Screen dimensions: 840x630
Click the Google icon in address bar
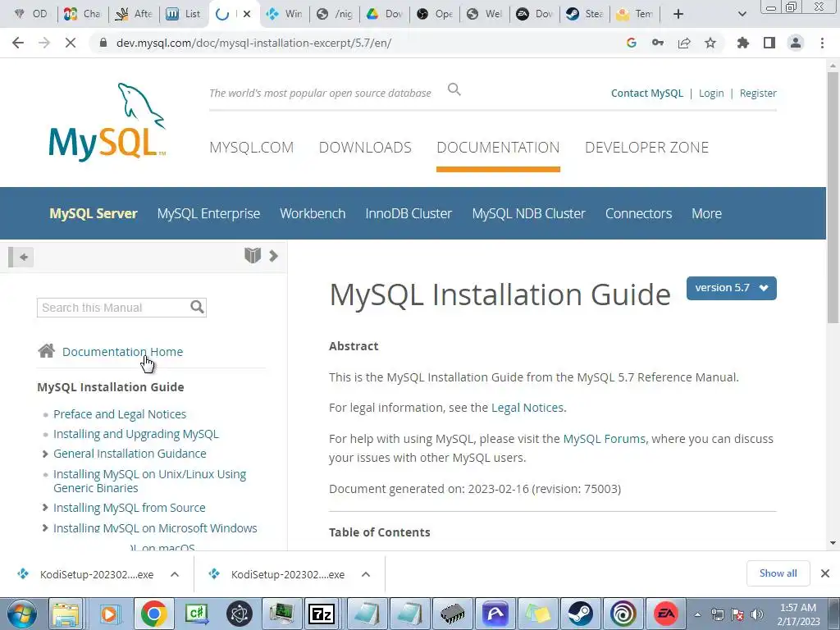point(632,43)
